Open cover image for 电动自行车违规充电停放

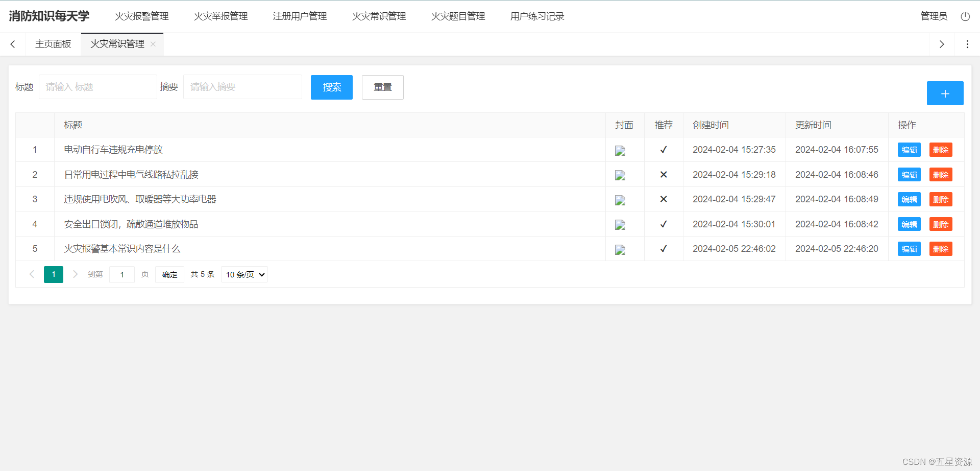point(620,151)
